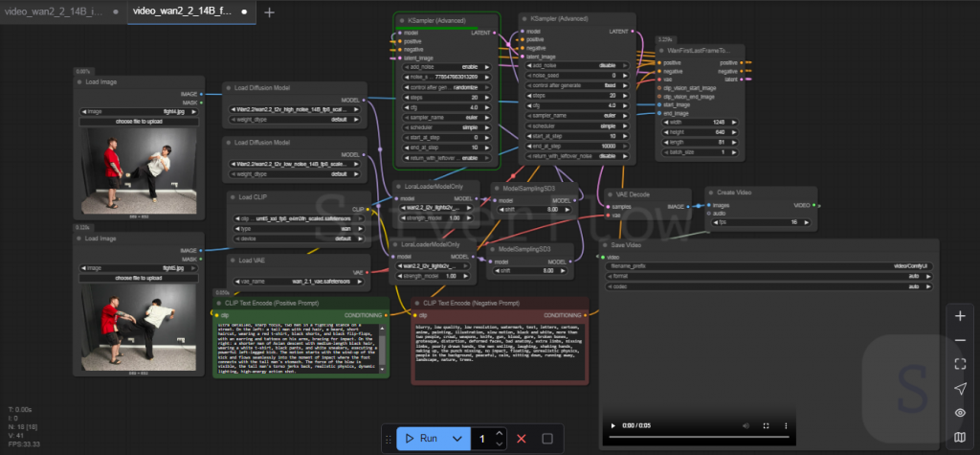Collapse the Positive Prompt node via dot
This screenshot has width=980, height=455.
219,303
